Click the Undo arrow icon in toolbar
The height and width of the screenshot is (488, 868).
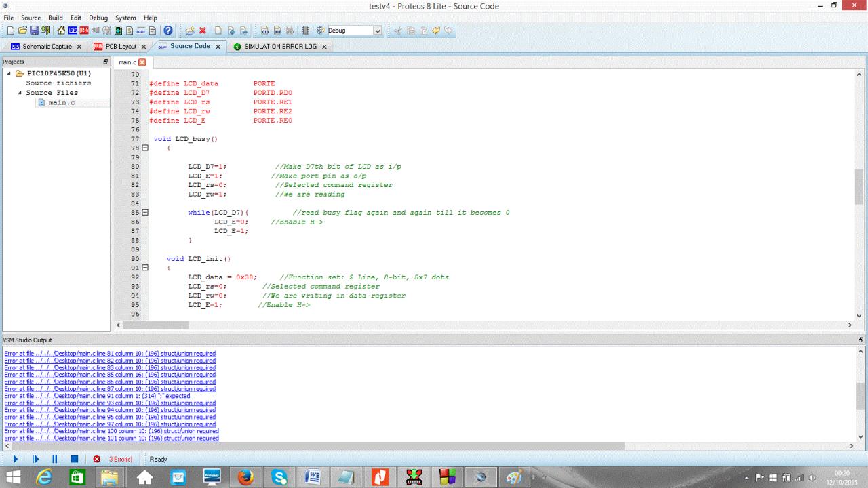(x=436, y=30)
